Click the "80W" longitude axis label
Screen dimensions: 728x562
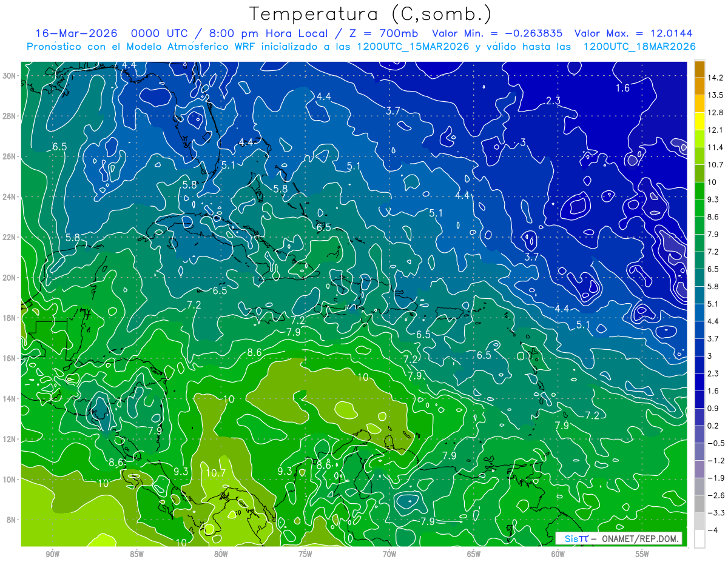pos(221,554)
